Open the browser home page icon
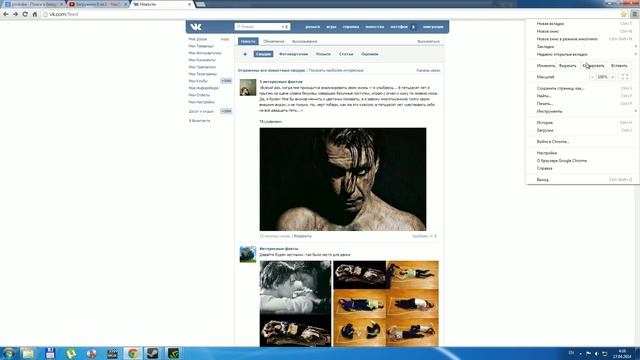640x360 pixels. 35,14
